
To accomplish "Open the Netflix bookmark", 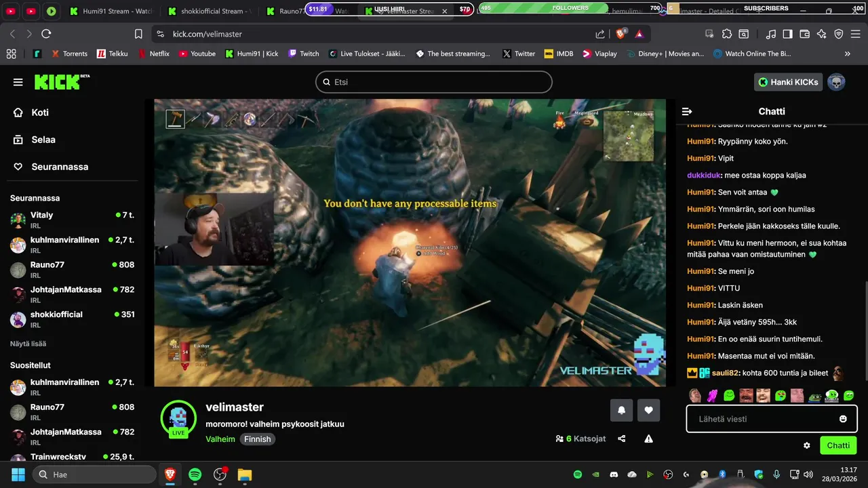I will pos(153,54).
